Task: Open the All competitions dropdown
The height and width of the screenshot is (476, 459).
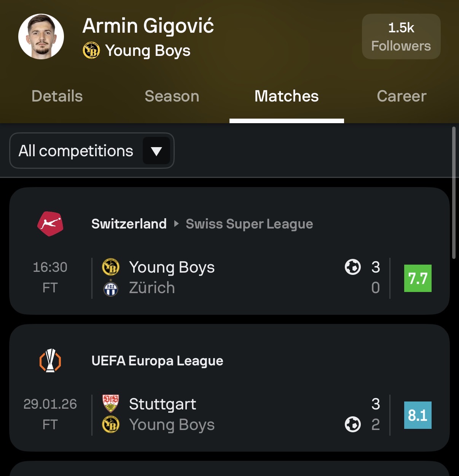Action: click(76, 151)
